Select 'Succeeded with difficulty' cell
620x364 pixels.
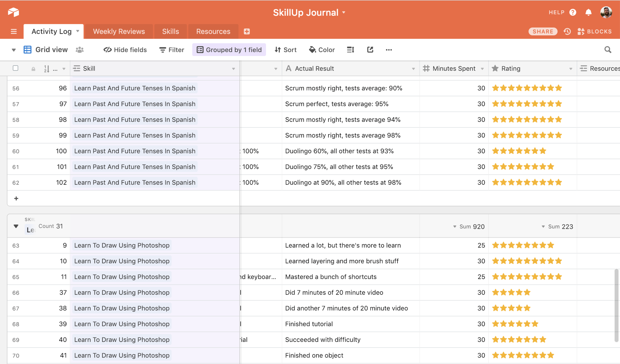click(x=351, y=339)
